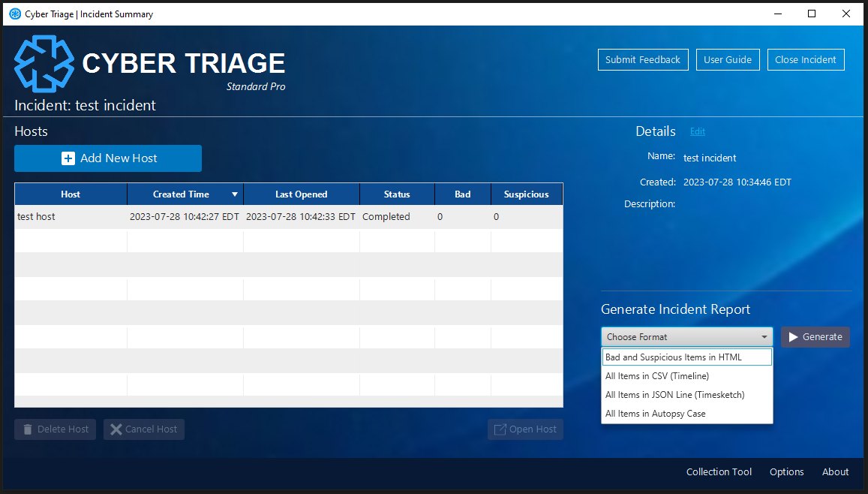Select the 'test host' row
This screenshot has width=868, height=494.
[288, 216]
